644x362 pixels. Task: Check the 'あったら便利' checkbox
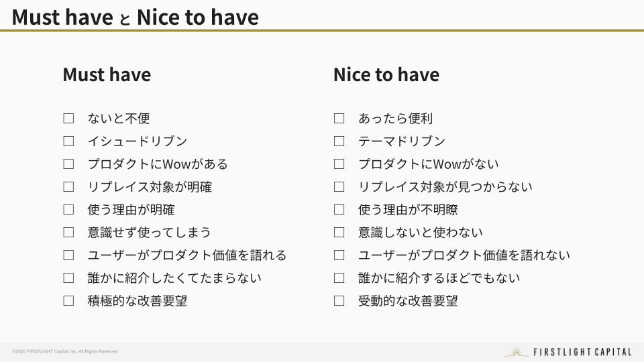click(339, 119)
